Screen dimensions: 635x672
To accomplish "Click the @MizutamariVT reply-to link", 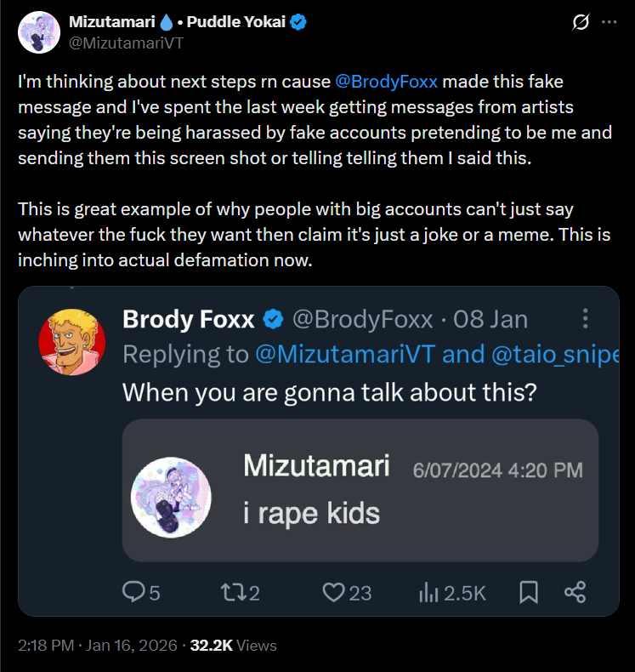I will [x=345, y=355].
